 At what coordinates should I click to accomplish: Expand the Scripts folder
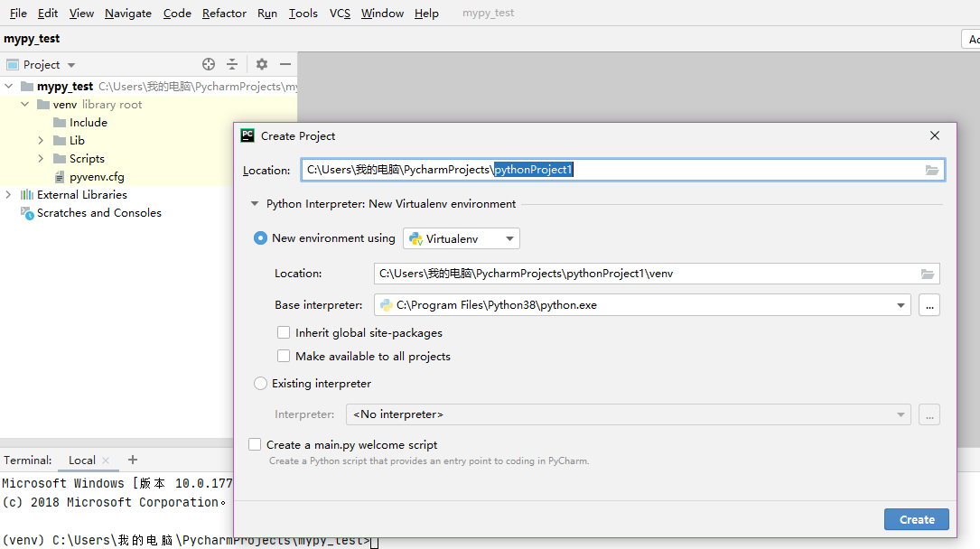[x=42, y=159]
